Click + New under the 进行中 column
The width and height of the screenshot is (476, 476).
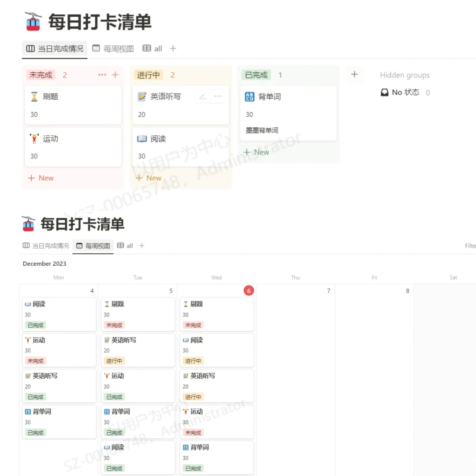coord(148,178)
